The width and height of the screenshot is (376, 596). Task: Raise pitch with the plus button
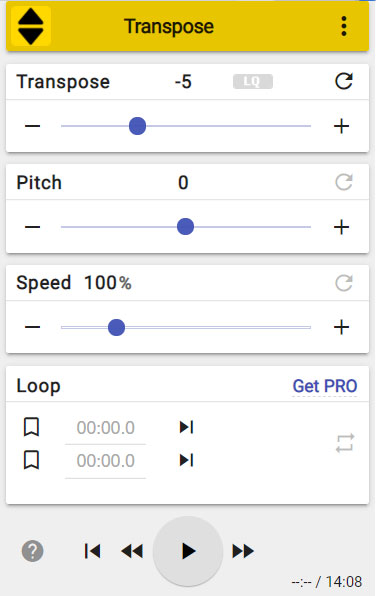pyautogui.click(x=341, y=227)
